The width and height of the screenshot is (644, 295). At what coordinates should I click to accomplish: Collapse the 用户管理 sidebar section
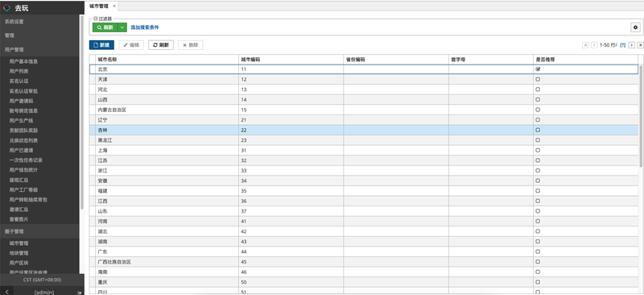39,49
